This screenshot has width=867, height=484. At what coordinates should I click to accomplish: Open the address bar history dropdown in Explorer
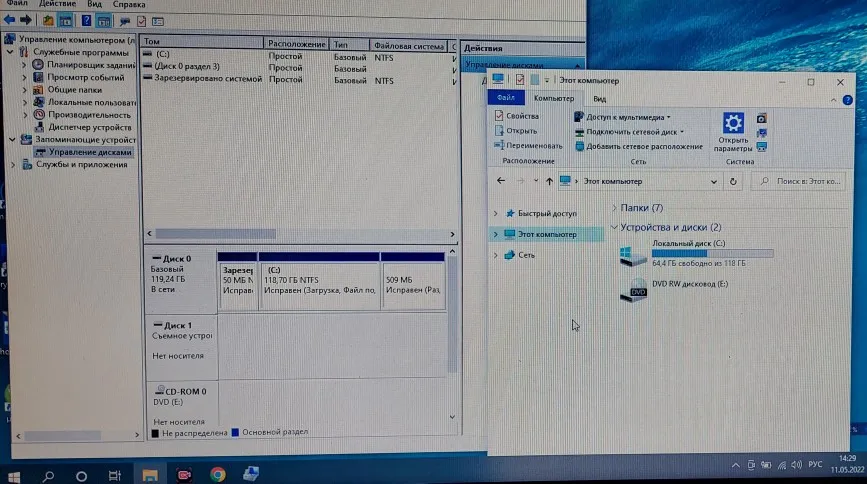pyautogui.click(x=714, y=181)
